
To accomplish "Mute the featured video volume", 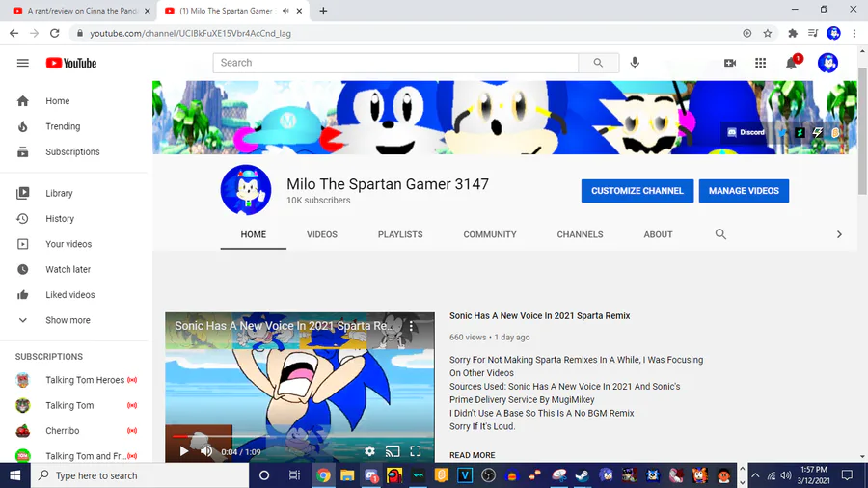I will click(206, 452).
